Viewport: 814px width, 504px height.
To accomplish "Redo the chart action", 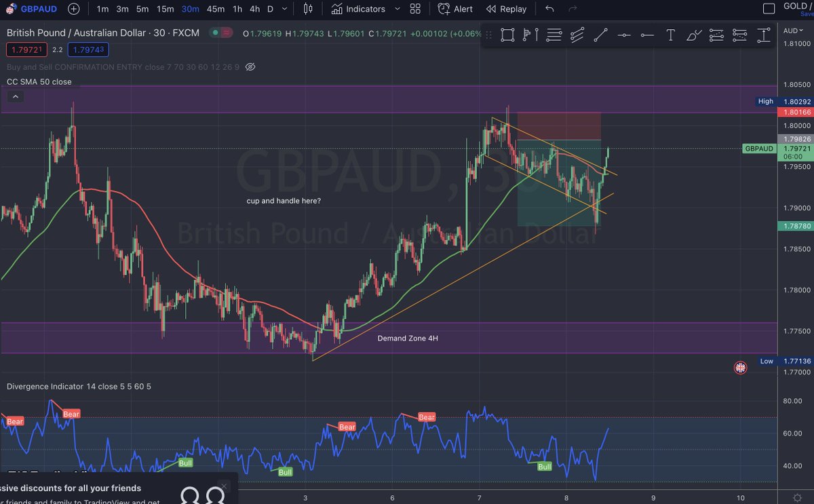I will (x=573, y=9).
